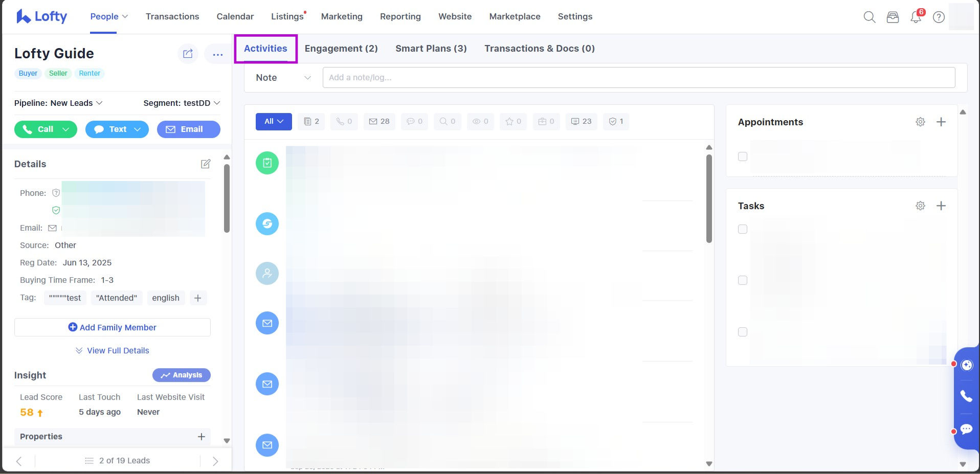Open the Segment: testDD dropdown
Viewport: 980px width, 474px height.
click(x=182, y=103)
